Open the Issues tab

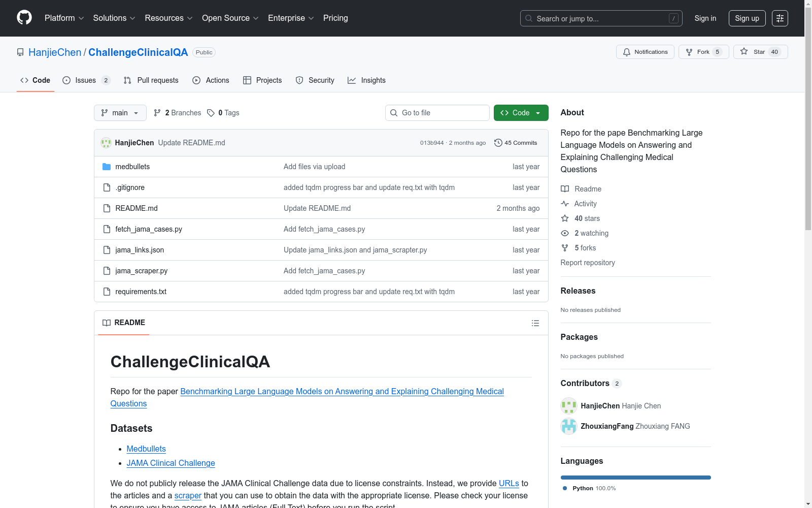[86, 80]
